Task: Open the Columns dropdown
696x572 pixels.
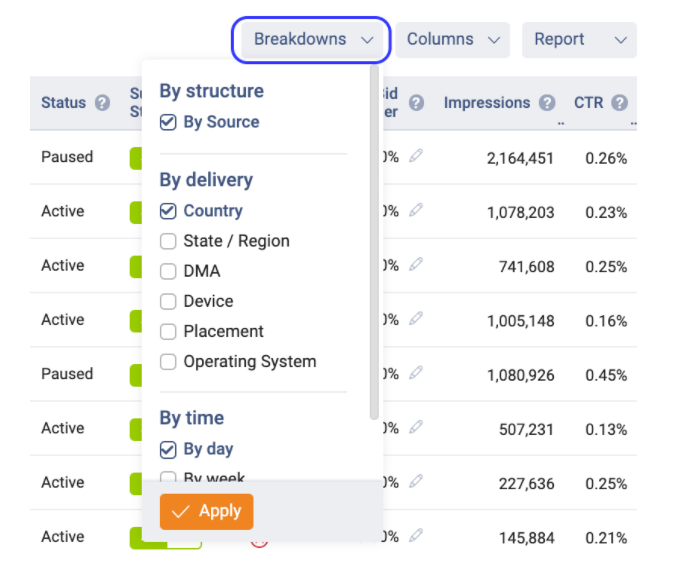Action: point(453,39)
